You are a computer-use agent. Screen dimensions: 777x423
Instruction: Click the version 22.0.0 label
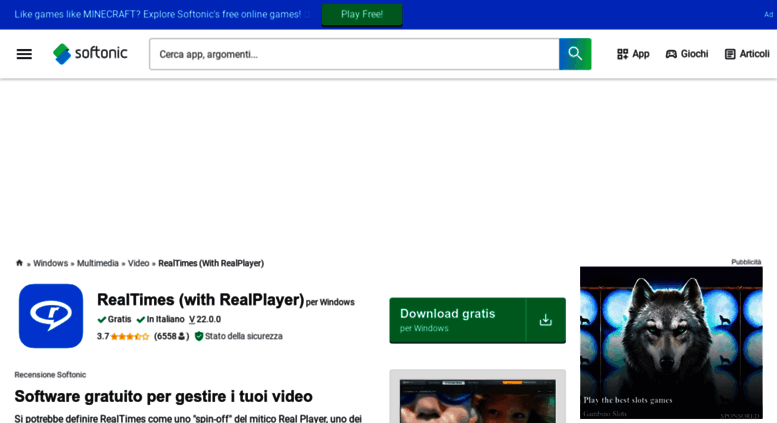tap(205, 319)
